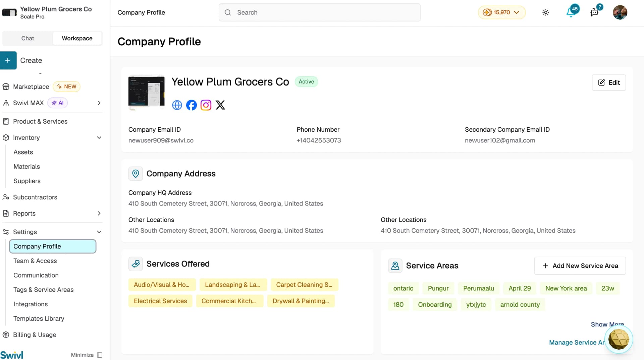Click the Swivl logo at sidebar bottom
Screen dimensions: 644x360
12,355
